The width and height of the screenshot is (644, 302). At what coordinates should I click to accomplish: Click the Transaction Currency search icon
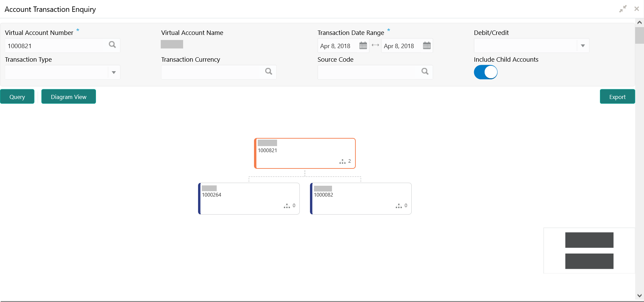(269, 72)
